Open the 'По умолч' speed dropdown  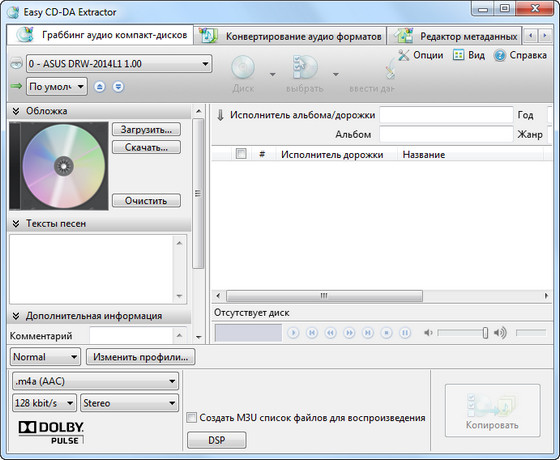[x=57, y=86]
